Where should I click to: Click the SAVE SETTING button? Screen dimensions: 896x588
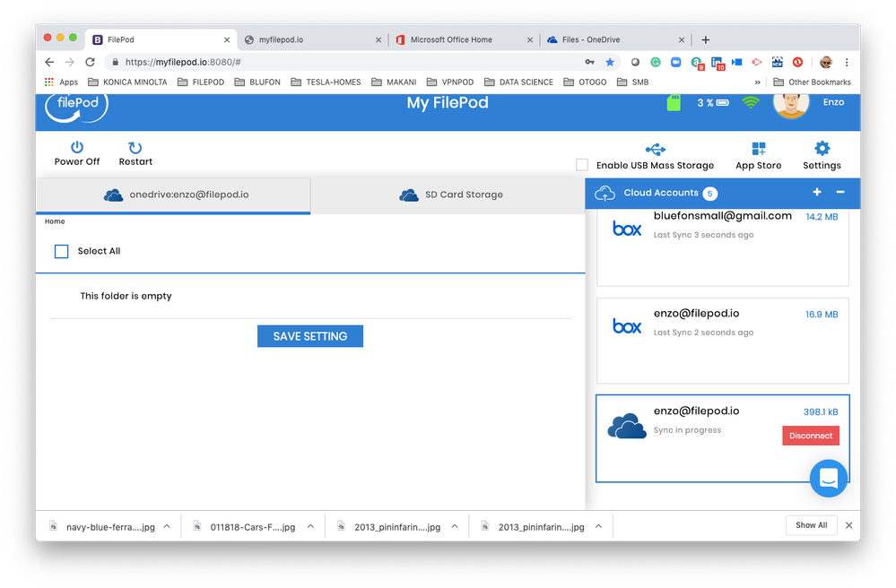(x=310, y=336)
